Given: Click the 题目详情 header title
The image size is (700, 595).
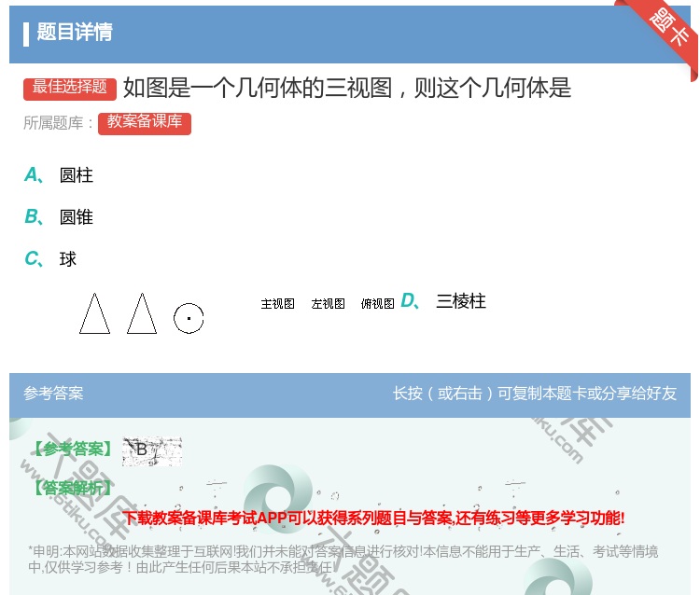Looking at the screenshot, I should [75, 32].
